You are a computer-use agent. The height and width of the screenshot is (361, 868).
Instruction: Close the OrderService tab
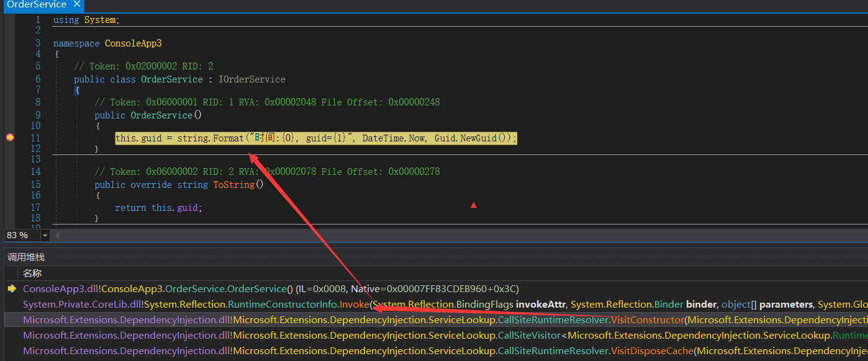[77, 4]
